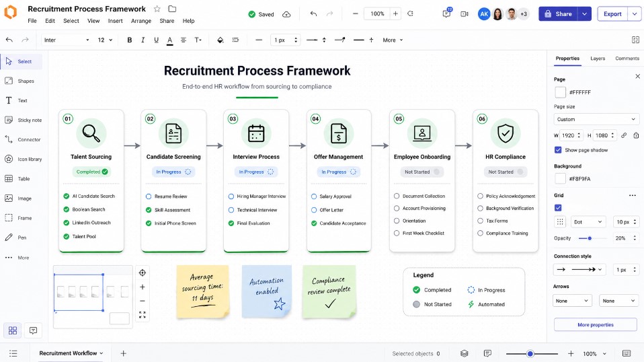Viewport: 644px width, 362px height.
Task: Open the font family dropdown
Action: point(67,40)
